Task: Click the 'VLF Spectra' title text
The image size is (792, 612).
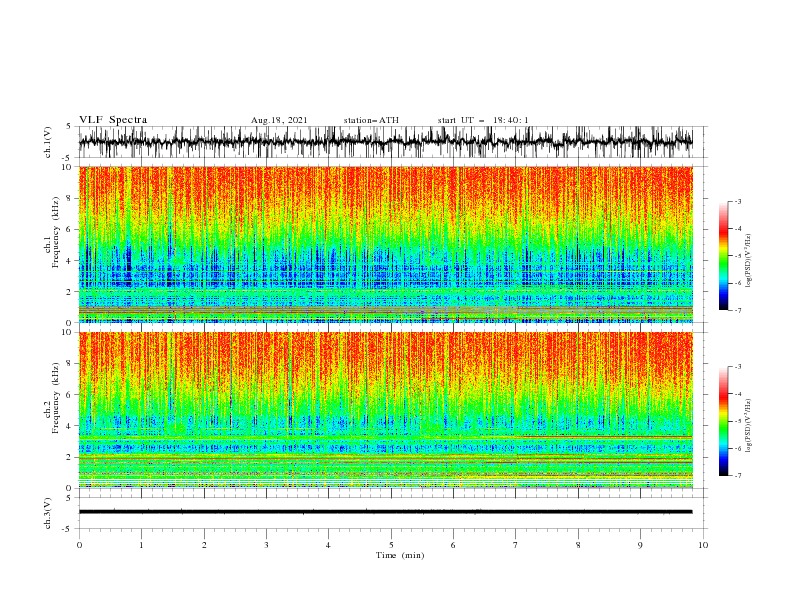Action: point(113,120)
